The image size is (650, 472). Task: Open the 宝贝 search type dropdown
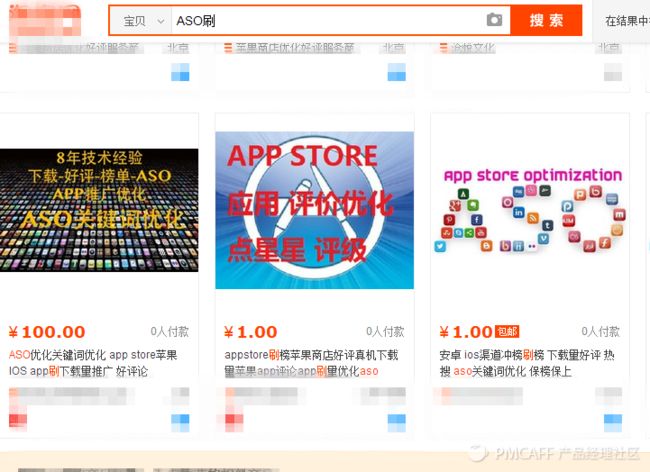click(x=141, y=21)
